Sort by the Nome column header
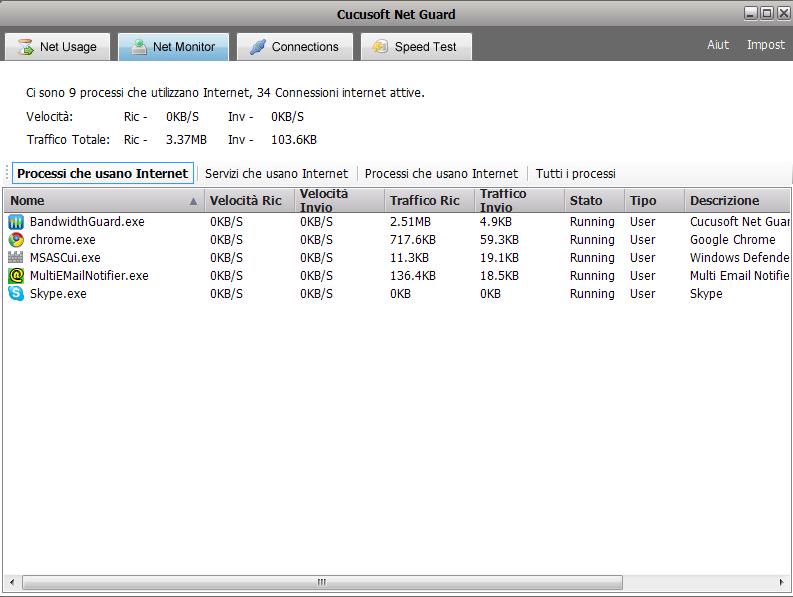 click(x=104, y=201)
